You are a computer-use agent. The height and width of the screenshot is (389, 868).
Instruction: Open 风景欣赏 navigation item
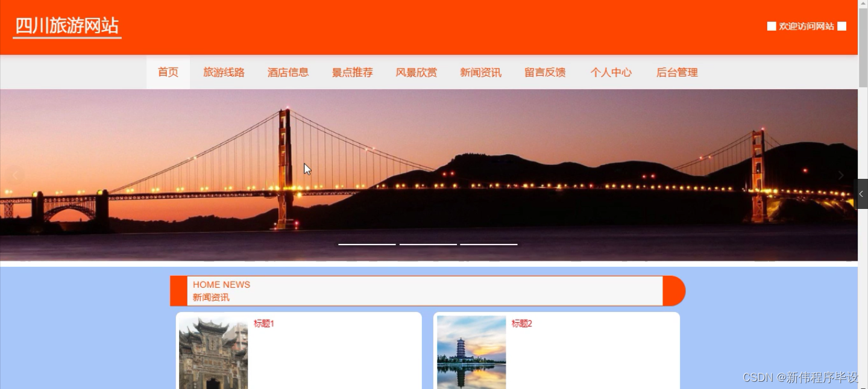pos(417,72)
